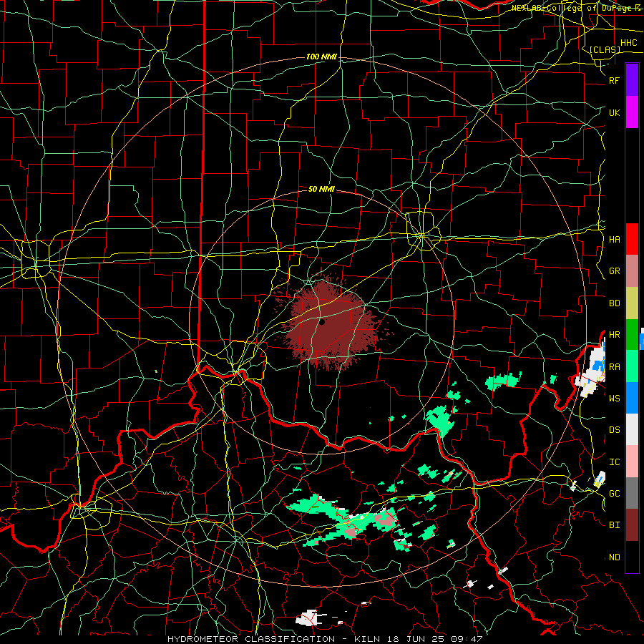Screen dimensions: 644x644
Task: Click the WS legend label
Action: coord(615,398)
